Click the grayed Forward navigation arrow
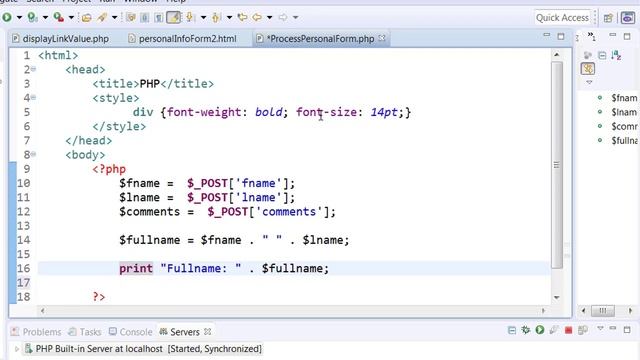 (283, 17)
